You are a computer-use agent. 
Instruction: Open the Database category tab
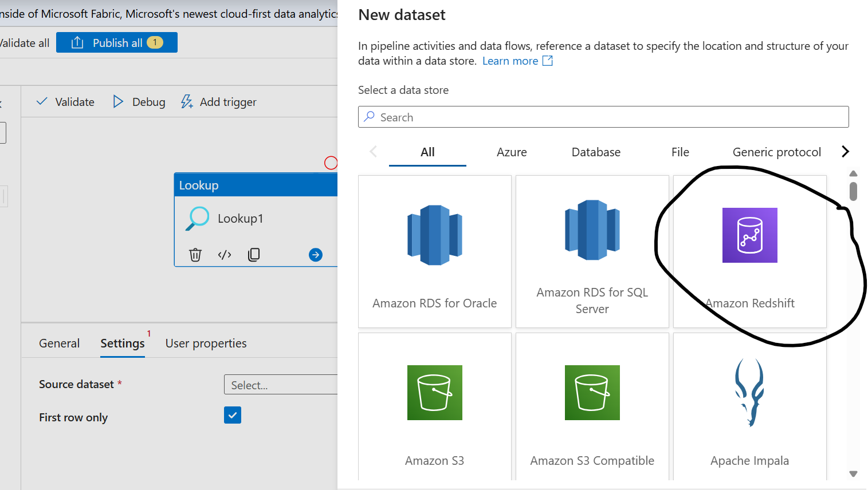click(x=595, y=152)
